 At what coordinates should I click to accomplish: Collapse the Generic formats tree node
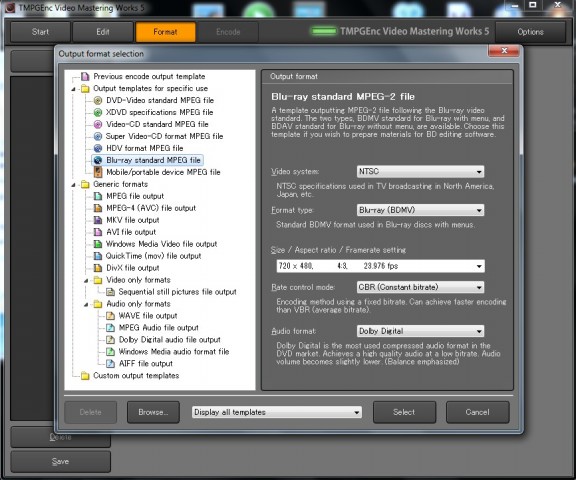point(73,185)
